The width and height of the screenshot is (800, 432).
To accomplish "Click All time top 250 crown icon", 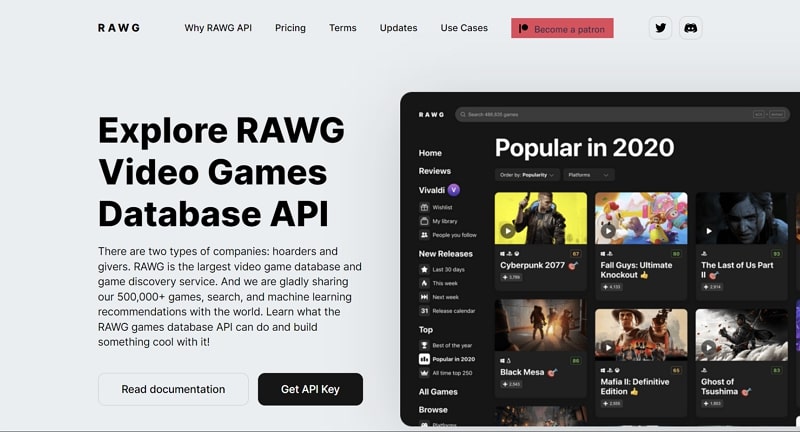I will tap(424, 373).
